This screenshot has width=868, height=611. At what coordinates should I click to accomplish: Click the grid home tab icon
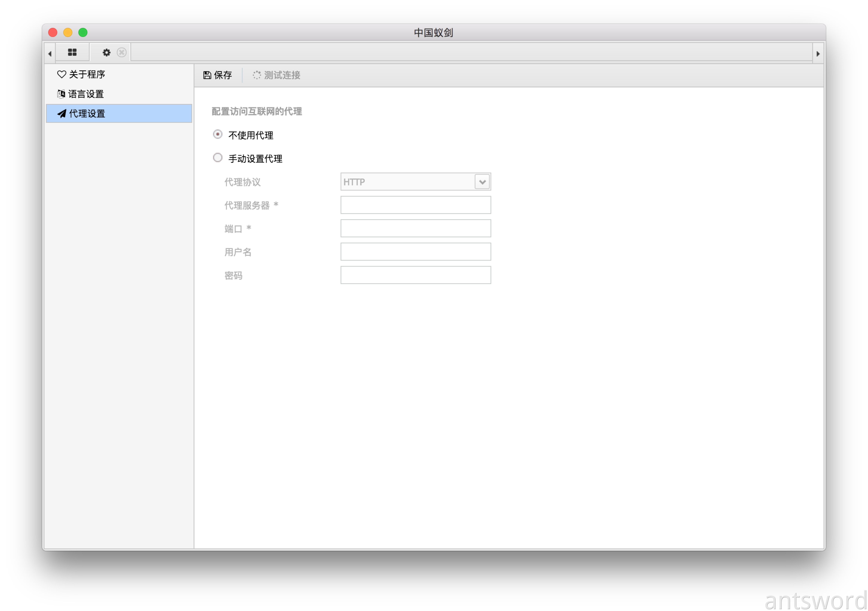72,52
